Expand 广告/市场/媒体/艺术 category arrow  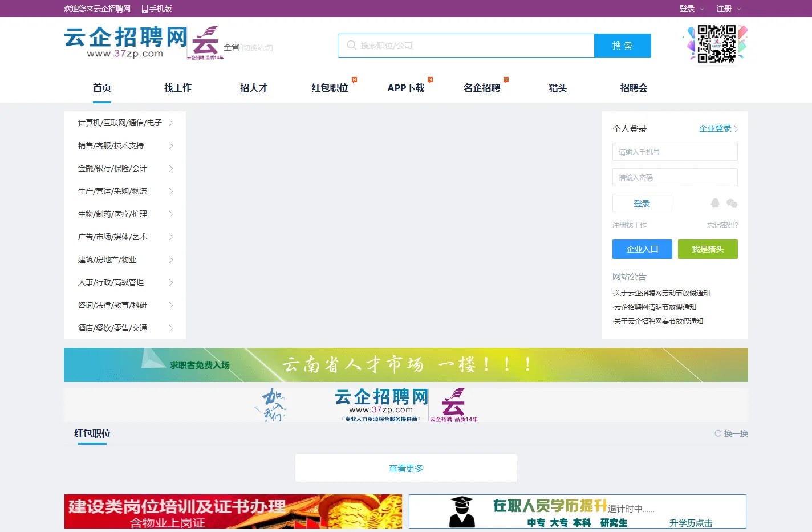coord(171,237)
